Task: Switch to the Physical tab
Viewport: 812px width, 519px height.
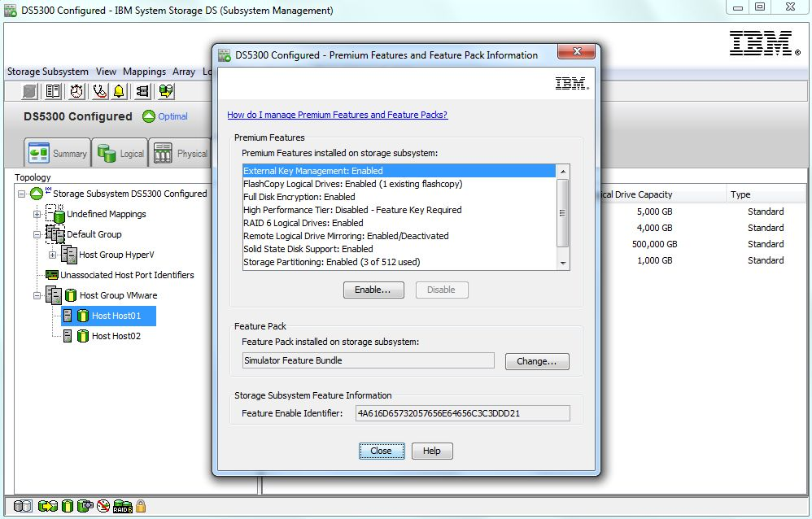Action: [x=180, y=153]
